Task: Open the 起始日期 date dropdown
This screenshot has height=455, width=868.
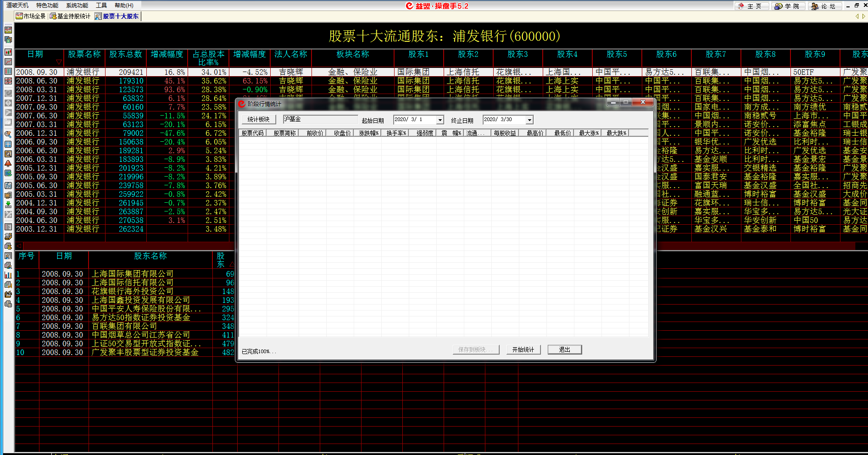Action: 440,120
